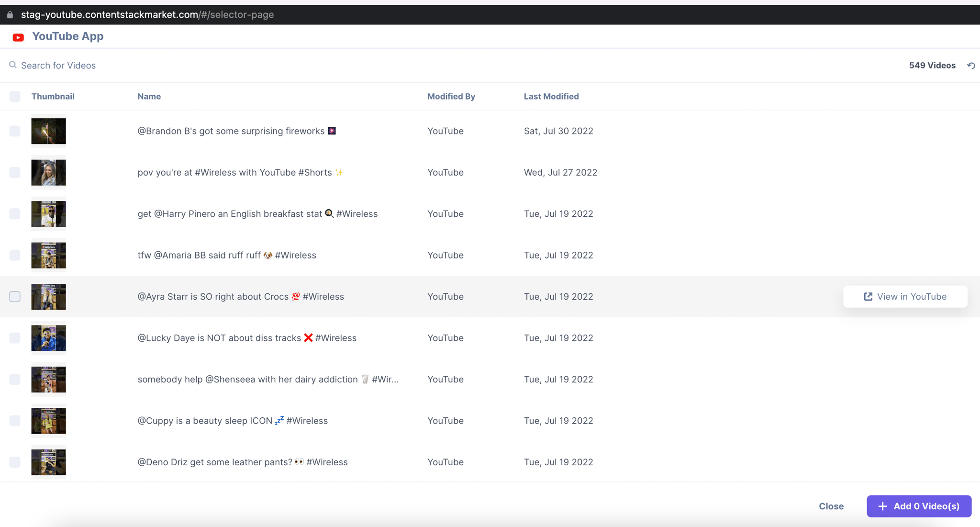The width and height of the screenshot is (980, 527).
Task: Click the lock icon in the address bar
Action: [x=10, y=15]
